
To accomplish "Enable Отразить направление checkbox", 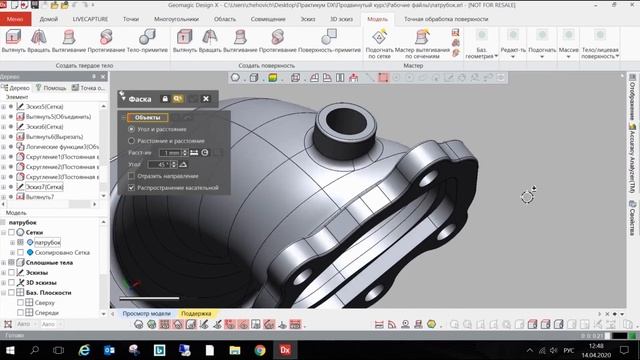I will click(131, 176).
